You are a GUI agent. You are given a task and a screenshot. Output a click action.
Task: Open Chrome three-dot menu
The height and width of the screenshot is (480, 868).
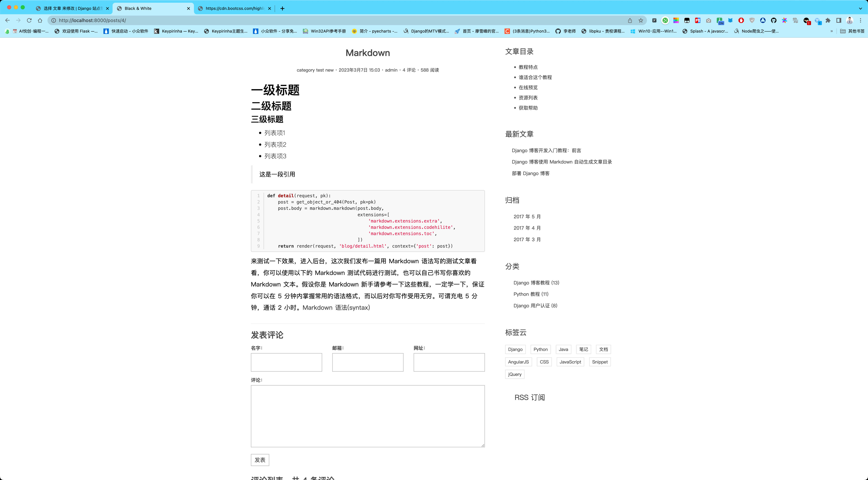[x=860, y=20]
